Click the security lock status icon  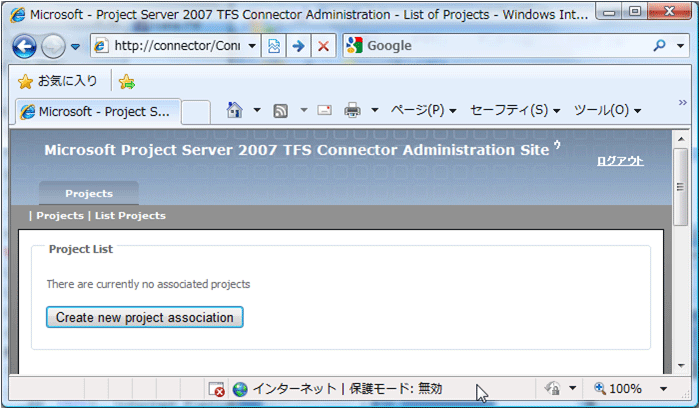[552, 388]
